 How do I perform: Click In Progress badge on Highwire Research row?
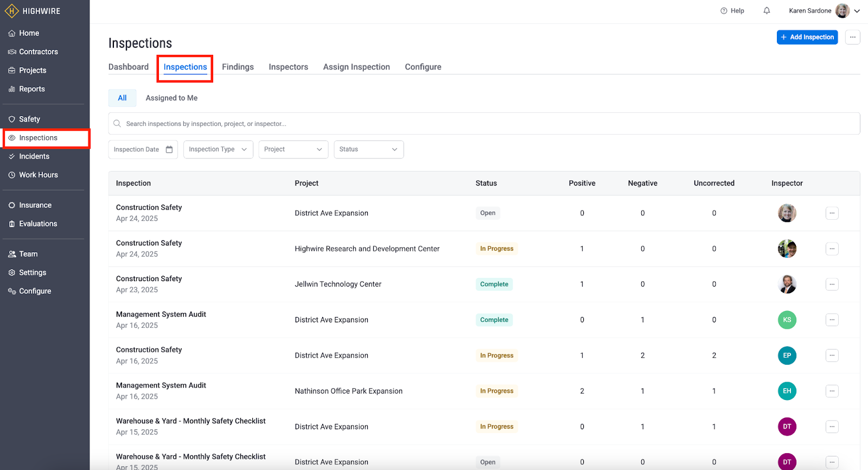(x=496, y=249)
